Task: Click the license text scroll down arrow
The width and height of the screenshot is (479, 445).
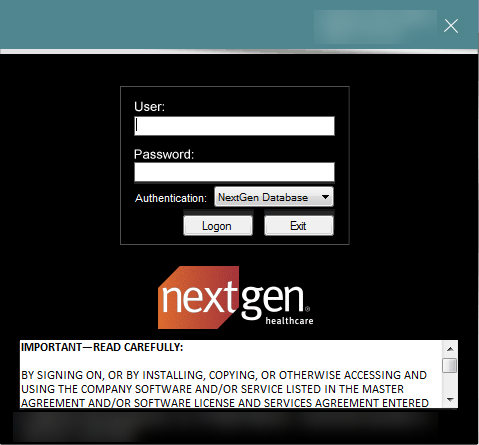Action: [x=450, y=399]
